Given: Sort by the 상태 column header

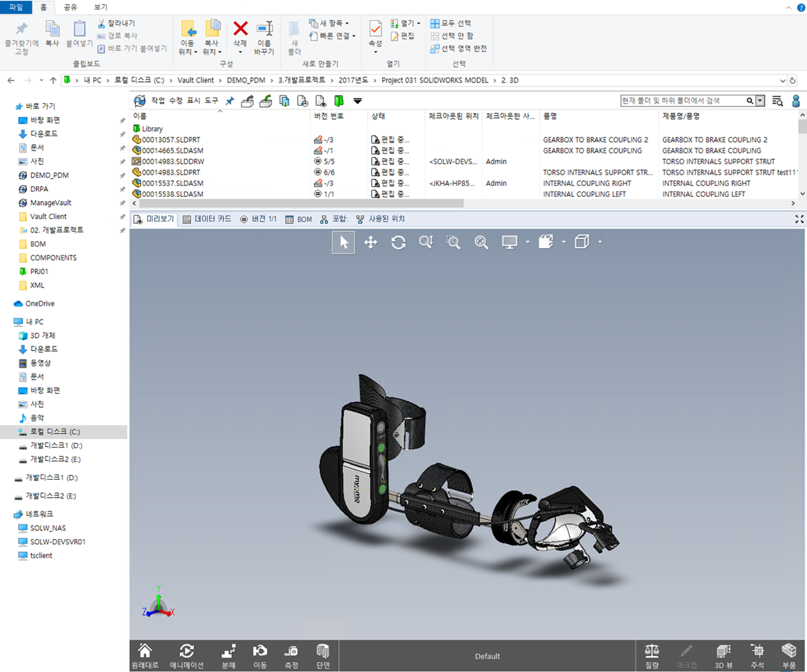Looking at the screenshot, I should (x=378, y=116).
